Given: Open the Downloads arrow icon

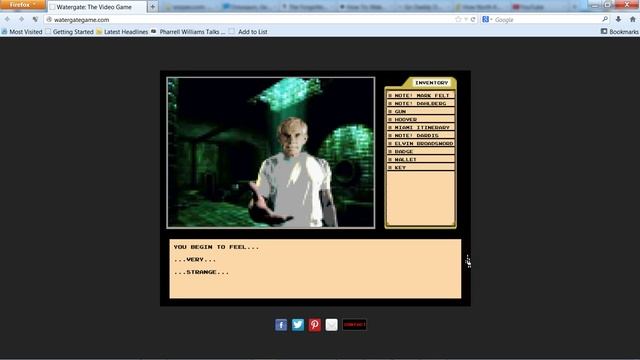Looking at the screenshot, I should click(x=618, y=19).
